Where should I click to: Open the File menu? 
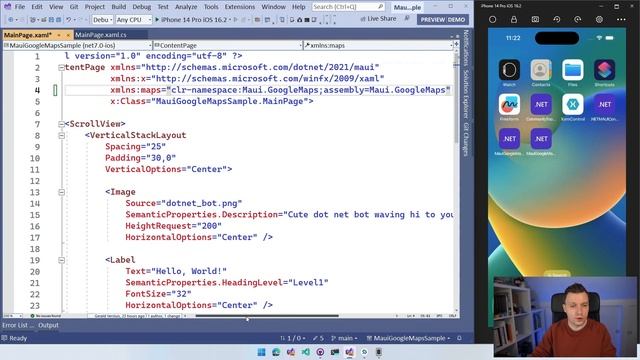(20, 7)
